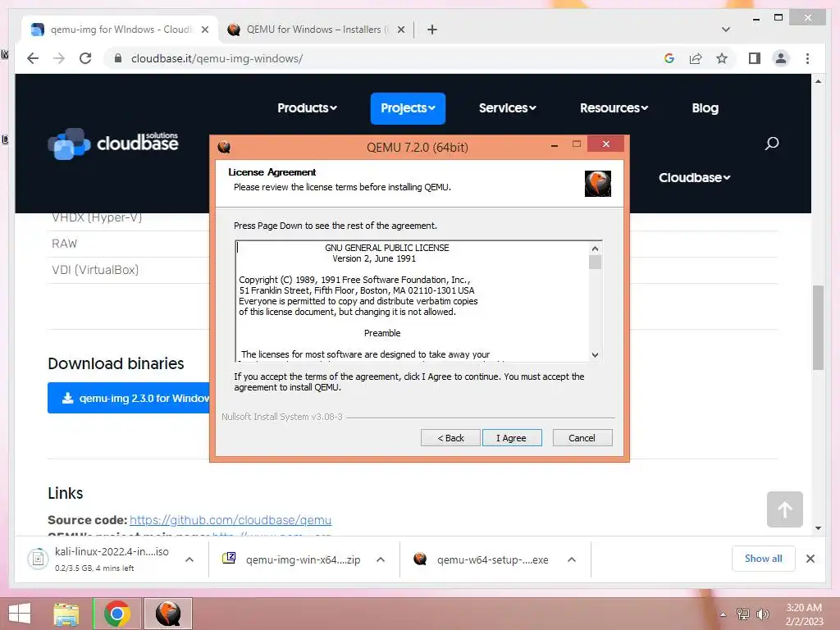The image size is (840, 630).
Task: Switch to QEMU for Windows Installers tab
Action: point(316,30)
